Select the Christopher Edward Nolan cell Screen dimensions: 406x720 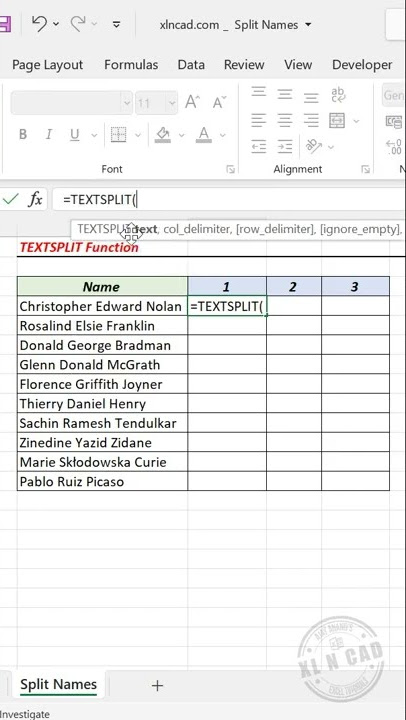pos(102,306)
